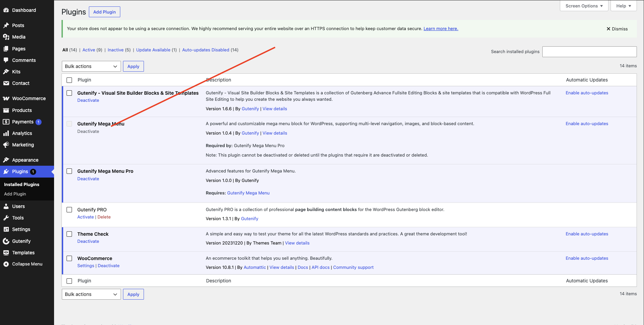Click the Gutenify logo icon
The image size is (644, 325).
6,241
